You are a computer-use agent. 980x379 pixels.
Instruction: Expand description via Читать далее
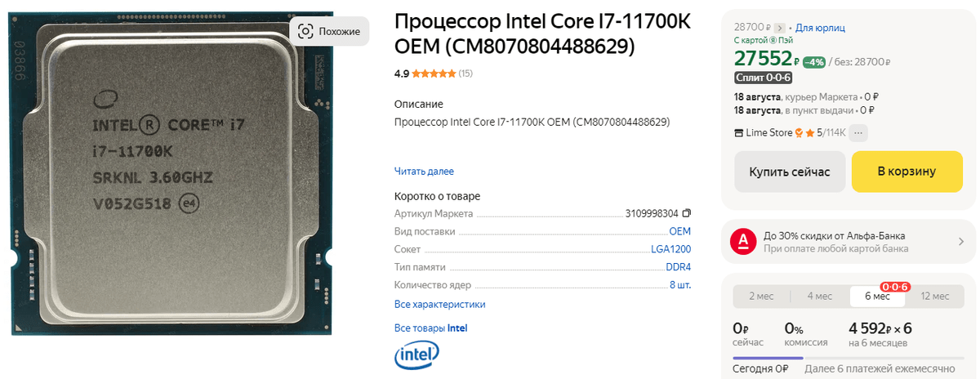(x=424, y=172)
